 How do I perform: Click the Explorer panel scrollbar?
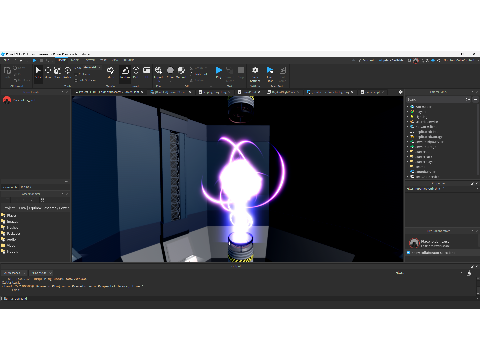coord(478,140)
